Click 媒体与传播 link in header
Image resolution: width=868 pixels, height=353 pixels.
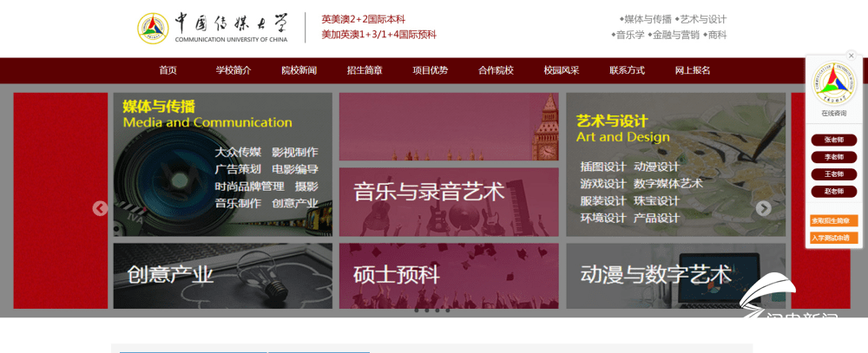[x=648, y=19]
